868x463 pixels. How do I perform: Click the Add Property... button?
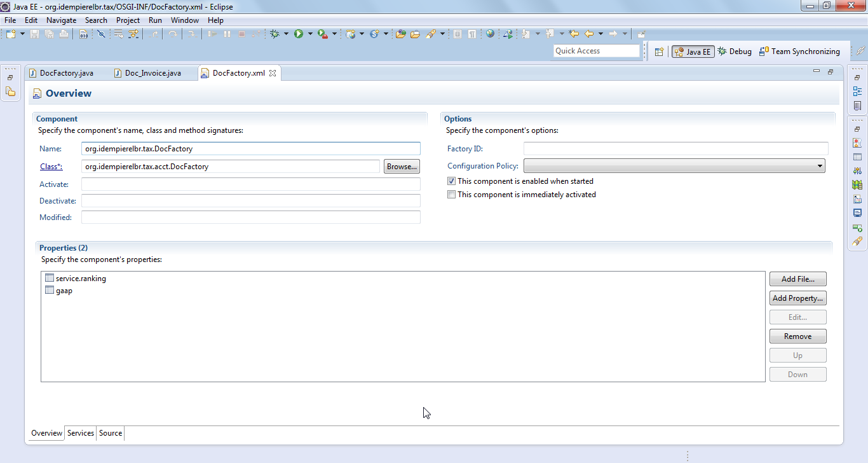(x=797, y=298)
